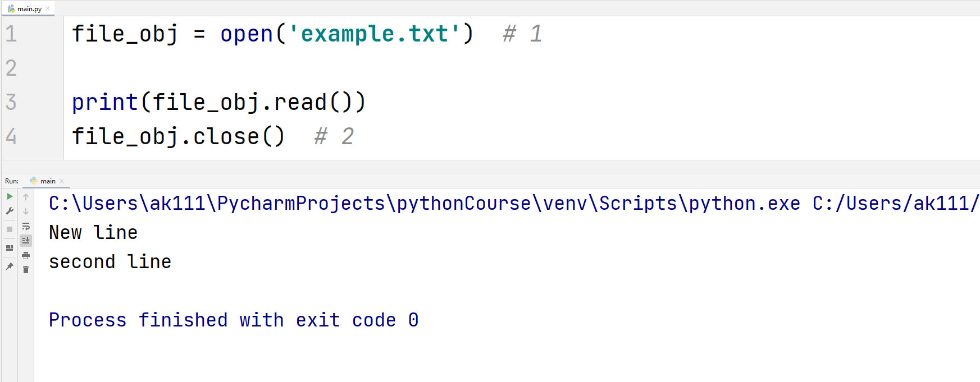Pin the Run tab with pin icon
980x382 pixels.
(x=10, y=266)
